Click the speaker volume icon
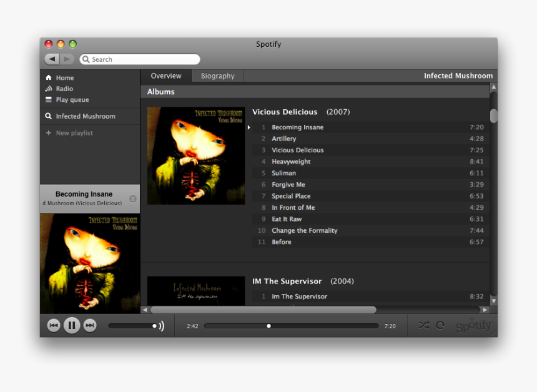The height and width of the screenshot is (392, 537). tap(162, 326)
